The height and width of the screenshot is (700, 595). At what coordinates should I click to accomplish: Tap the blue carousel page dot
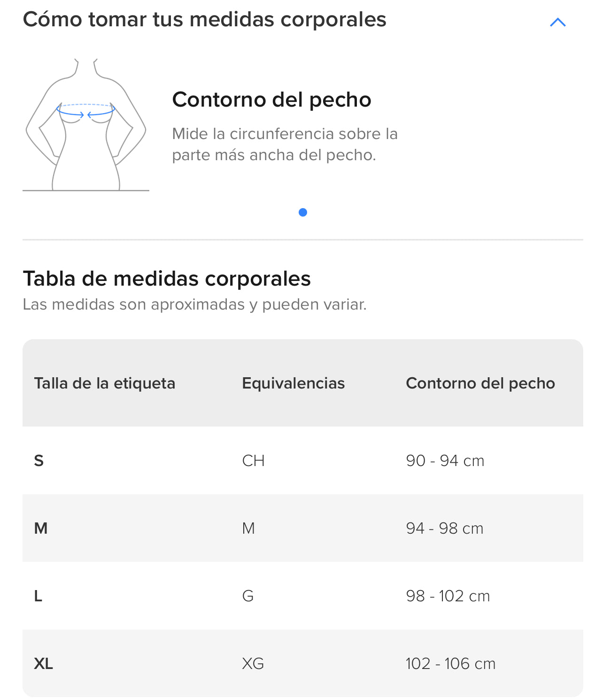[x=303, y=212]
